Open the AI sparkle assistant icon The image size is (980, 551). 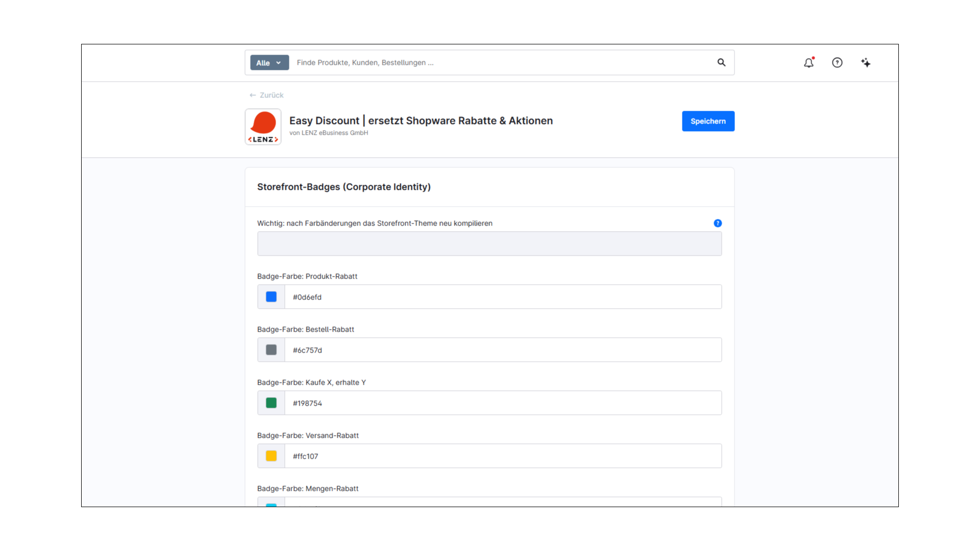pos(866,63)
